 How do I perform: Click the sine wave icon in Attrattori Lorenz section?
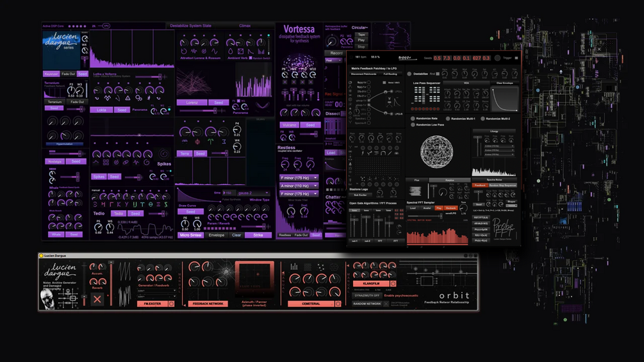point(215,51)
